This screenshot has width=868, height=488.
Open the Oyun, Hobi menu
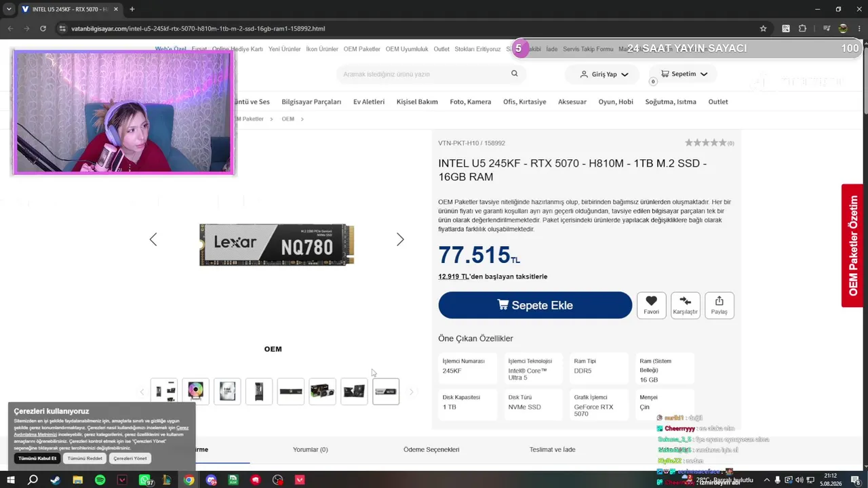pyautogui.click(x=616, y=102)
